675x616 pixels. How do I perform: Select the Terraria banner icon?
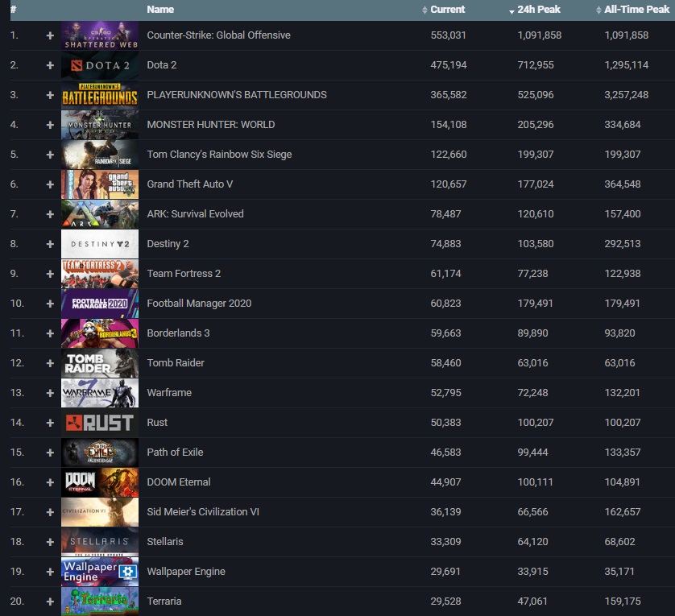tap(99, 601)
